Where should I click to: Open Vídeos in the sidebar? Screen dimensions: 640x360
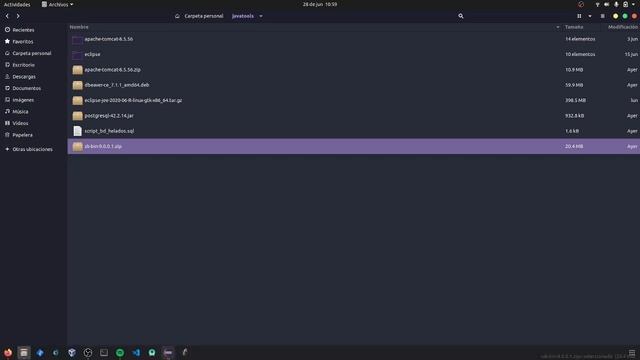tap(20, 123)
